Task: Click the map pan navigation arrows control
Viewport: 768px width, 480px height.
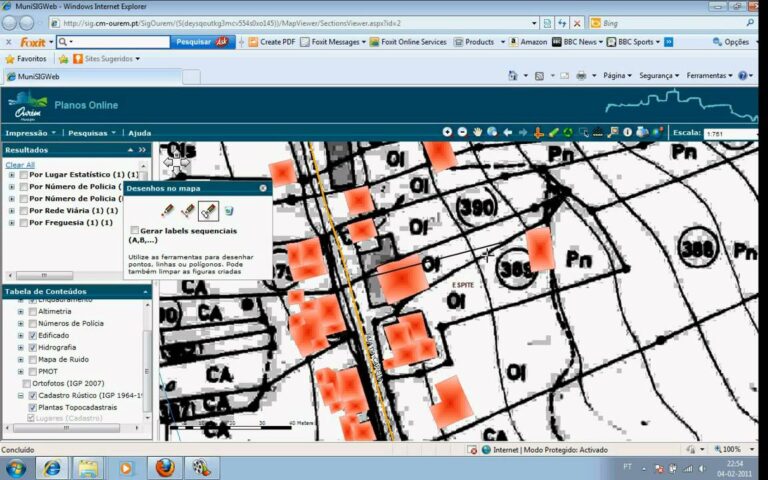Action: [x=176, y=162]
